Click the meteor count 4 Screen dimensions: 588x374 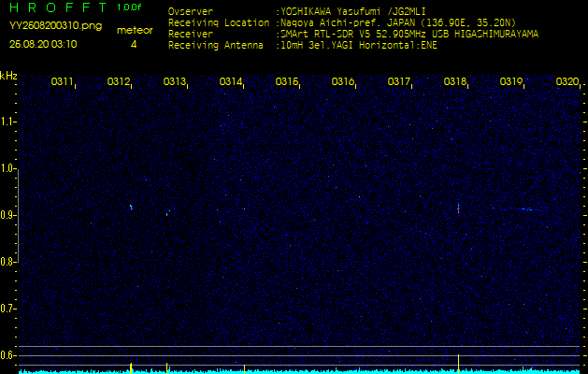134,44
